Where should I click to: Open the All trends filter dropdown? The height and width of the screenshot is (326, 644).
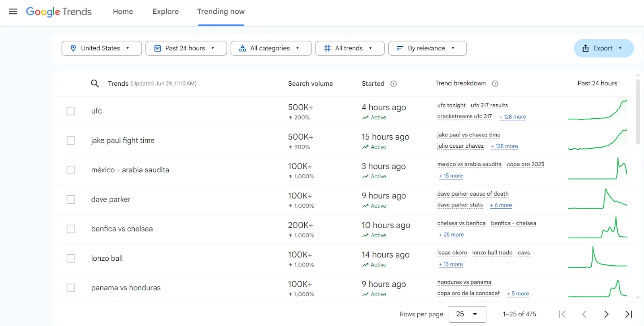[x=350, y=48]
